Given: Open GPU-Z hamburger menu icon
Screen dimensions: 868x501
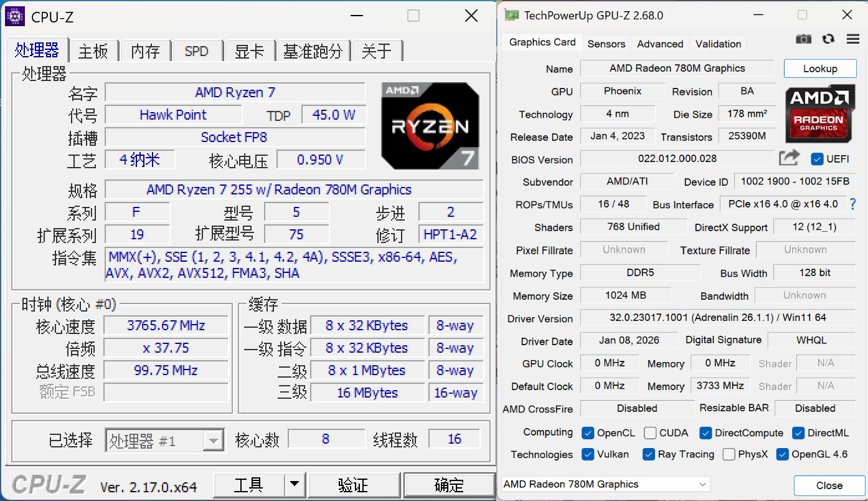Looking at the screenshot, I should point(852,39).
